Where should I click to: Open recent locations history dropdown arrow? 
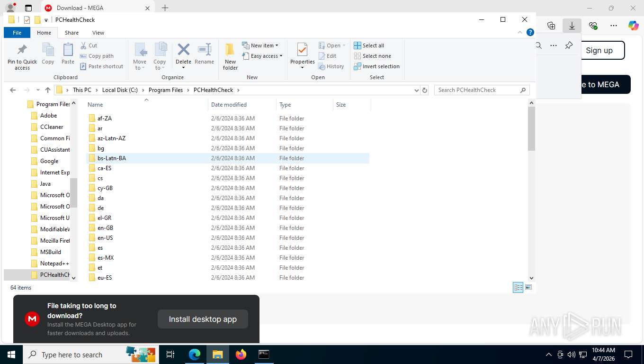38,90
